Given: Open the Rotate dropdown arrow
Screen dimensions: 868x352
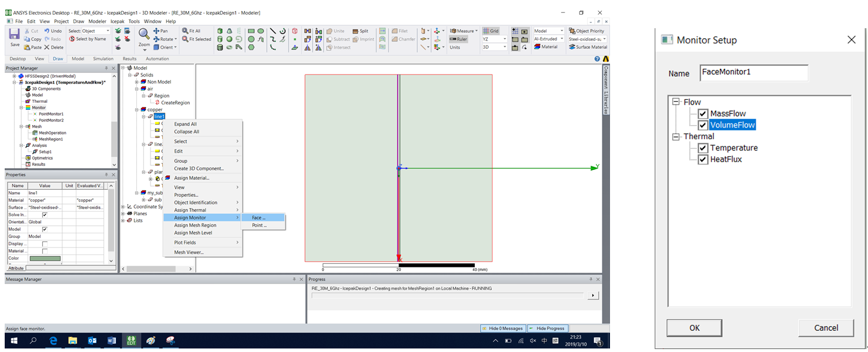Looking at the screenshot, I should 175,39.
